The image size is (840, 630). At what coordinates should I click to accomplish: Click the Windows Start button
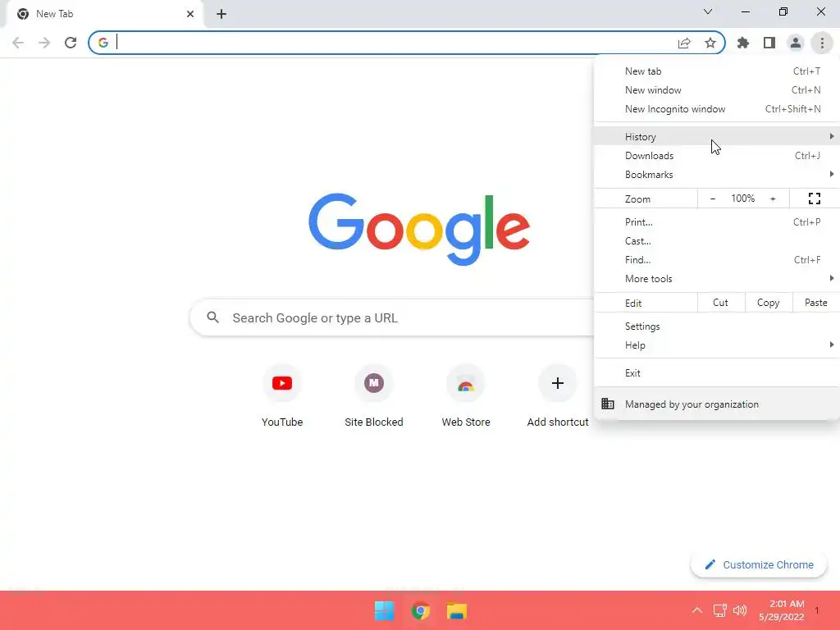(x=384, y=610)
